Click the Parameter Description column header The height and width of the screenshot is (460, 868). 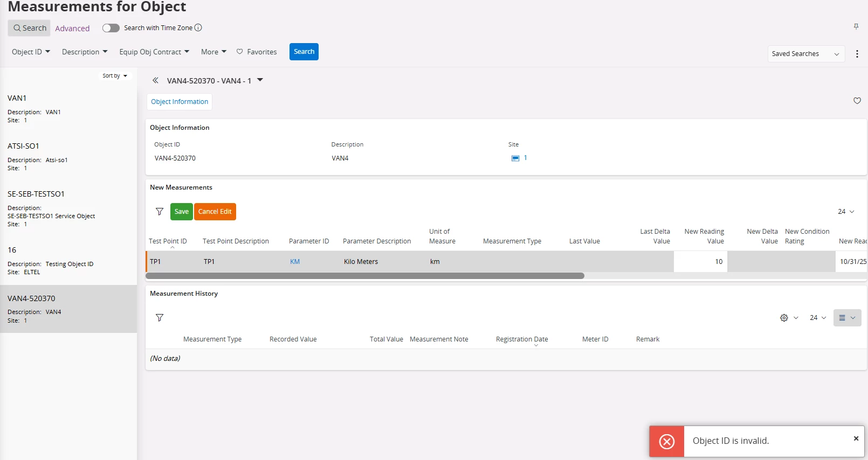377,241
